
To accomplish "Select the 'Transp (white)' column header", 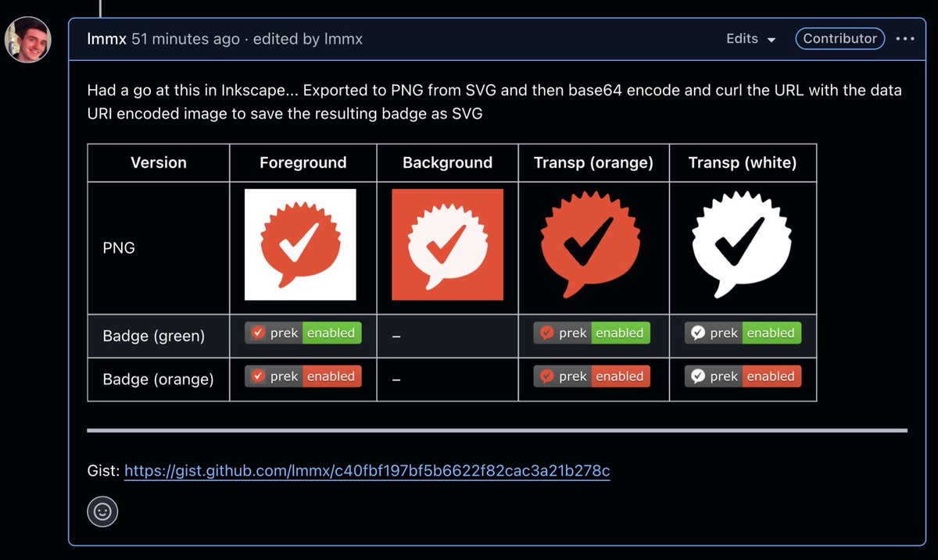I will pyautogui.click(x=743, y=162).
